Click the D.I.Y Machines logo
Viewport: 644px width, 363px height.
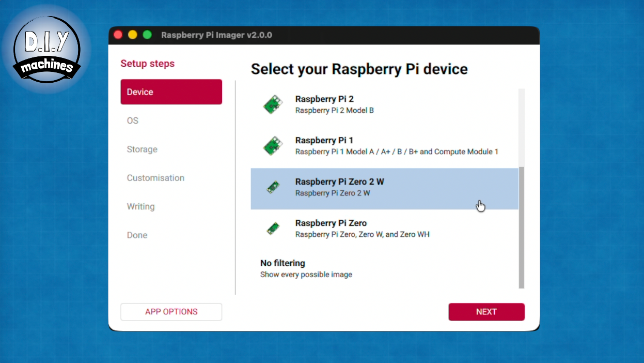coord(46,48)
